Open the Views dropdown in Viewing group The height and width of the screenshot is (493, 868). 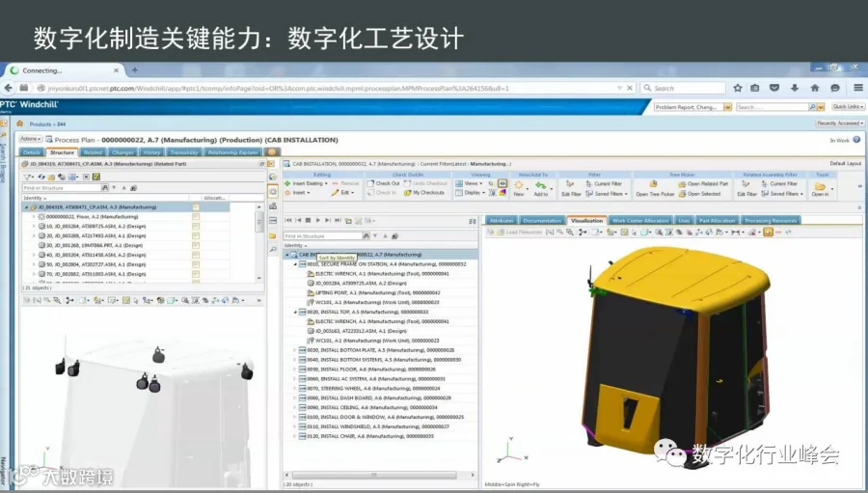[467, 183]
